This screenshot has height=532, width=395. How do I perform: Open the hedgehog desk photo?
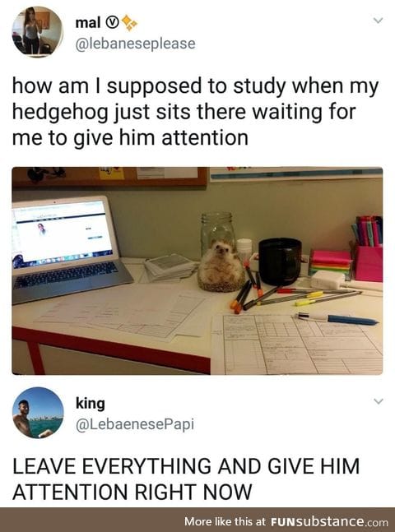[197, 271]
